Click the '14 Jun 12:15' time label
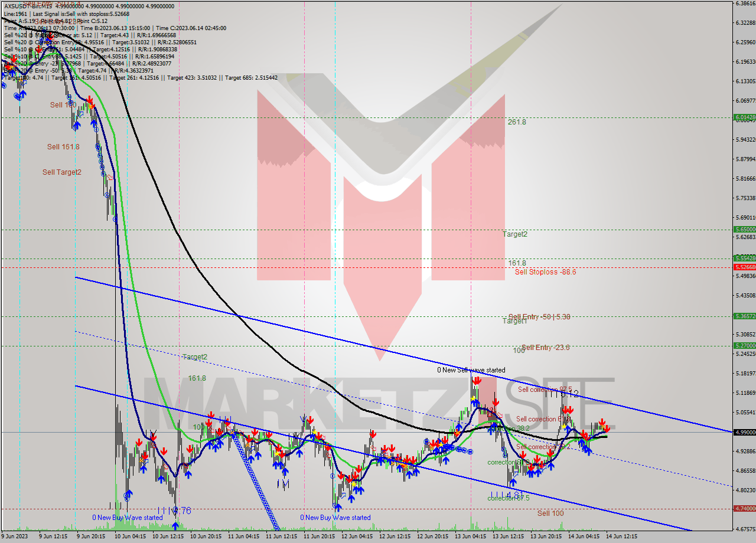 [622, 537]
